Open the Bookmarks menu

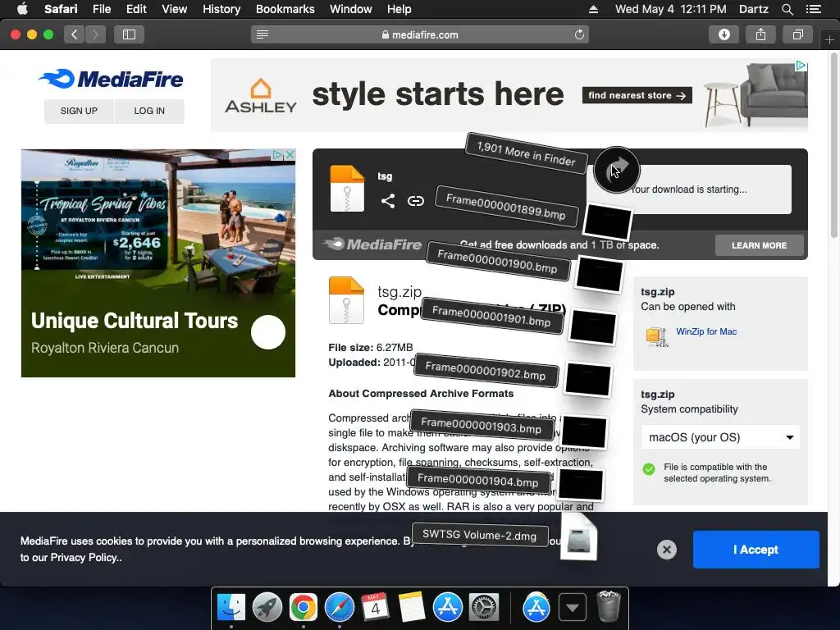point(285,9)
